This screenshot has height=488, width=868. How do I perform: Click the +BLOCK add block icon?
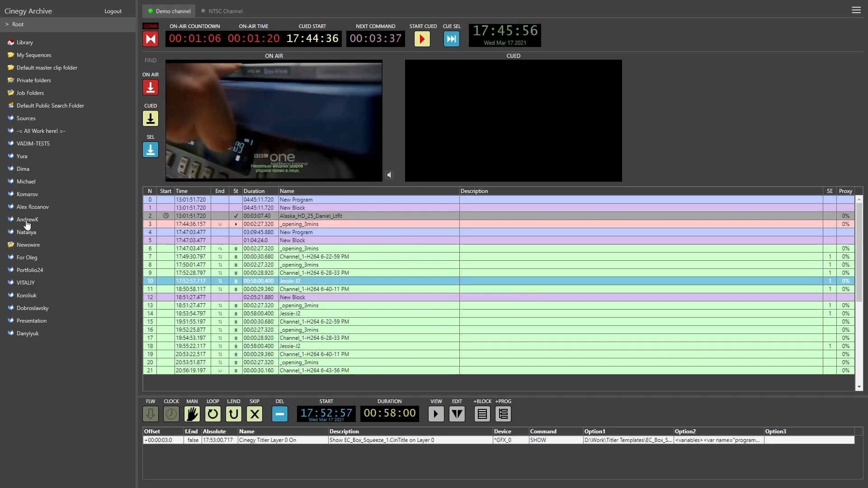click(x=482, y=413)
